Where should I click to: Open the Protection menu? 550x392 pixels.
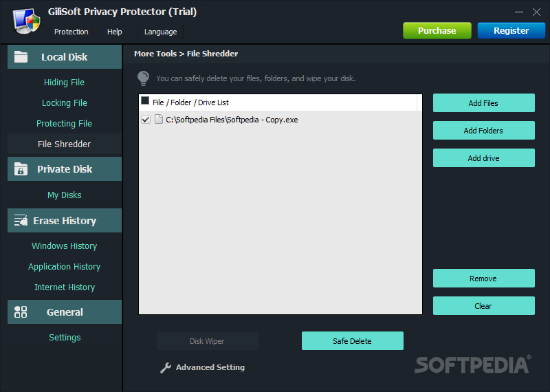[x=71, y=32]
